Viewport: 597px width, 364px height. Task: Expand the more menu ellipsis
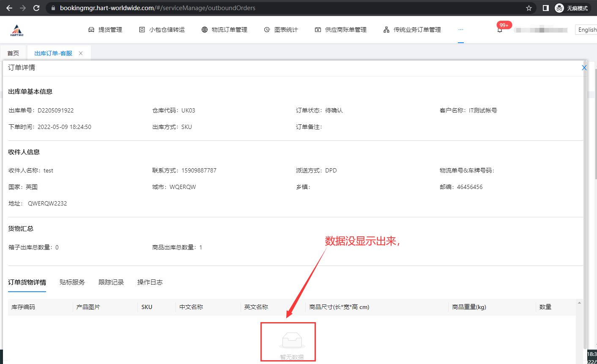coord(460,30)
